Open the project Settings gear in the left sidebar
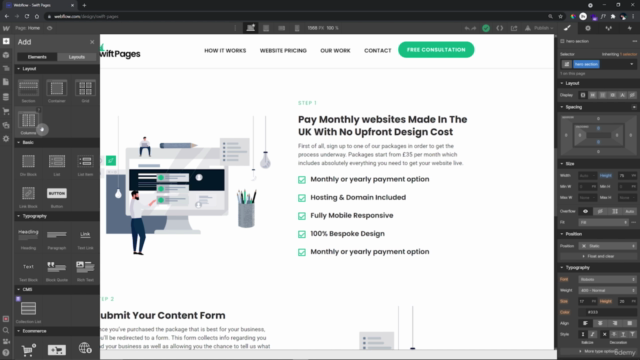 [x=6, y=139]
